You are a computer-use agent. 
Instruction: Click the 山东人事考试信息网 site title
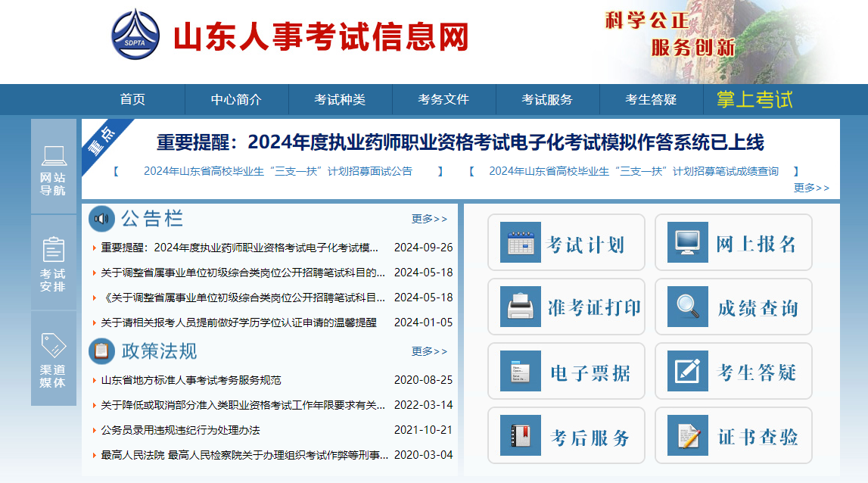[321, 36]
